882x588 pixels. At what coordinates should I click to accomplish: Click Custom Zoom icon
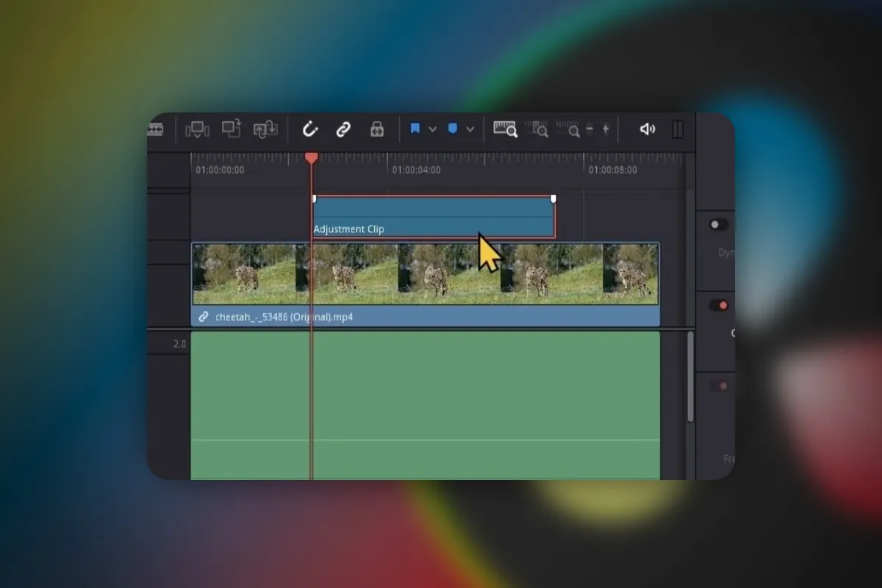pyautogui.click(x=569, y=130)
